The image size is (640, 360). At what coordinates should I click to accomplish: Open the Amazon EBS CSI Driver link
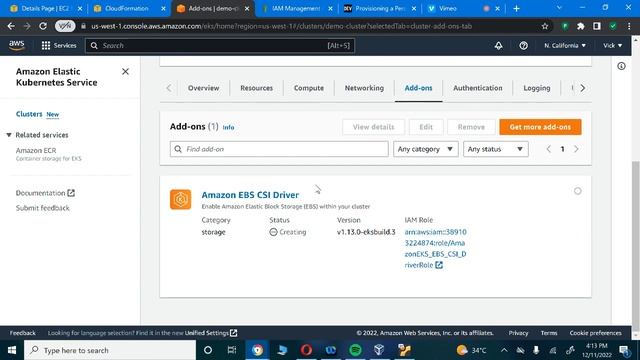250,195
